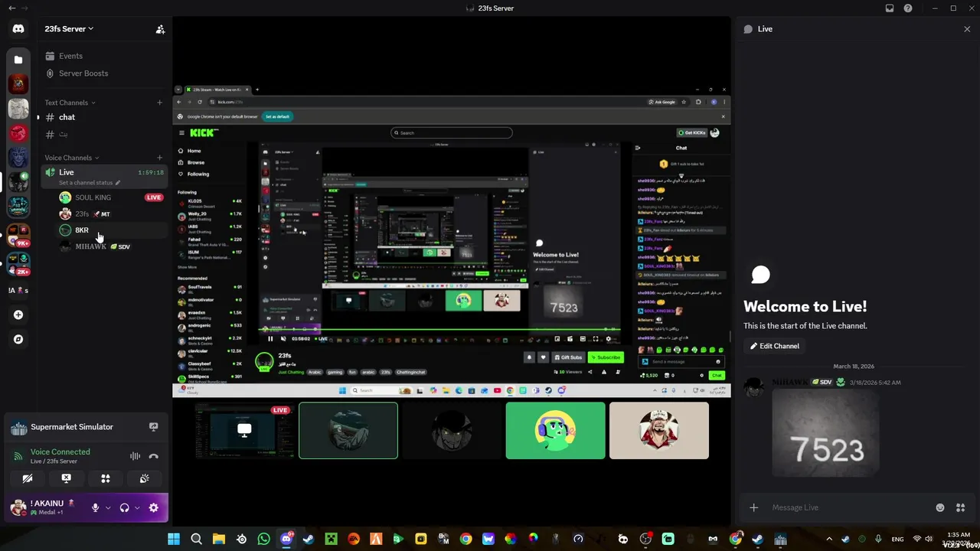The image size is (980, 551).
Task: Open headphones output options arrow
Action: [137, 507]
